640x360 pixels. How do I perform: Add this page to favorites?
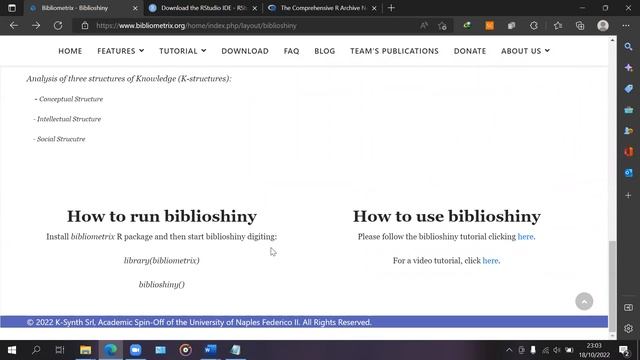tap(442, 26)
